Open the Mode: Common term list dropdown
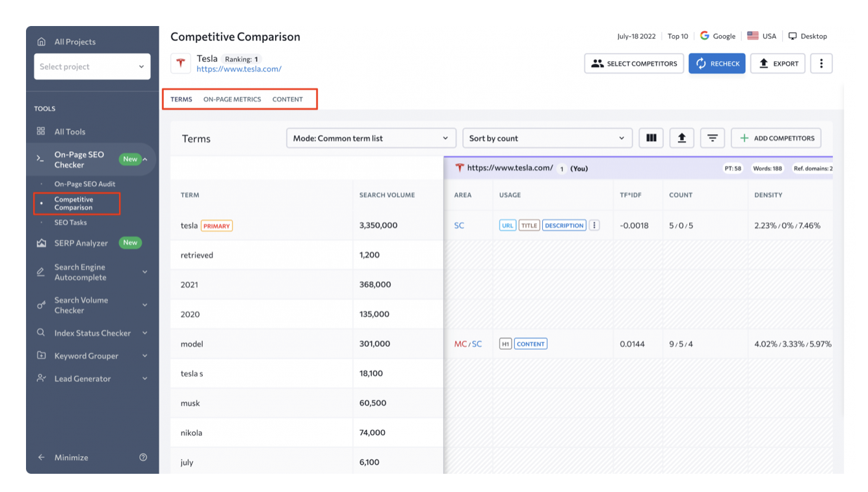 [371, 138]
